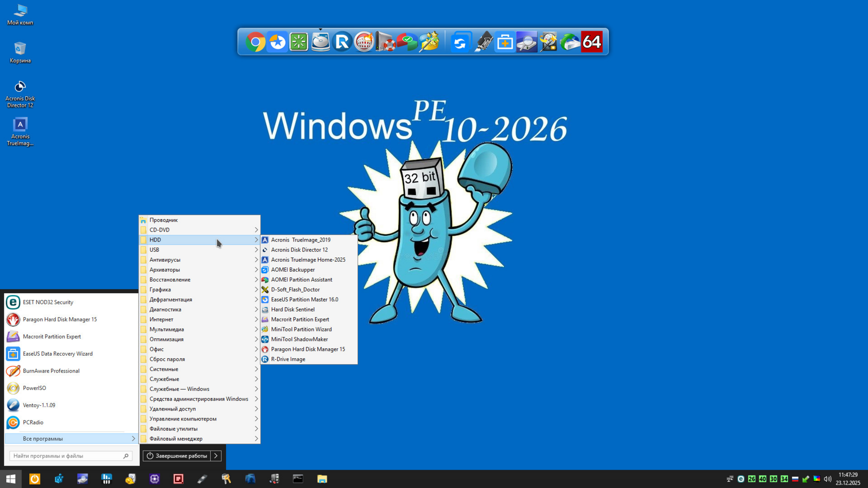The height and width of the screenshot is (488, 868).
Task: Click the R-Drive icon in the dock
Action: [342, 42]
